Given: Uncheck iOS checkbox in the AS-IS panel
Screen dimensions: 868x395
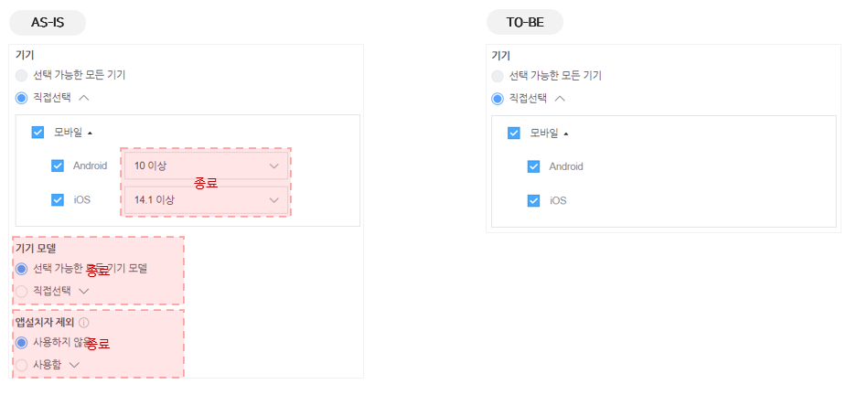Looking at the screenshot, I should click(x=58, y=199).
